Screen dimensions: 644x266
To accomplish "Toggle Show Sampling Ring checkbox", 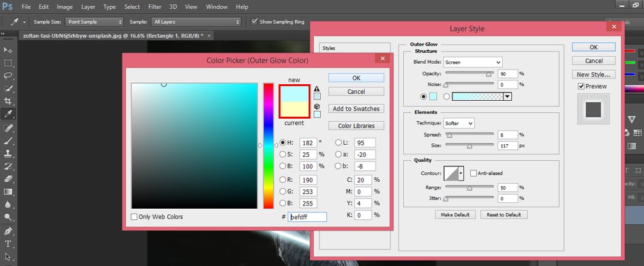I will pos(254,22).
